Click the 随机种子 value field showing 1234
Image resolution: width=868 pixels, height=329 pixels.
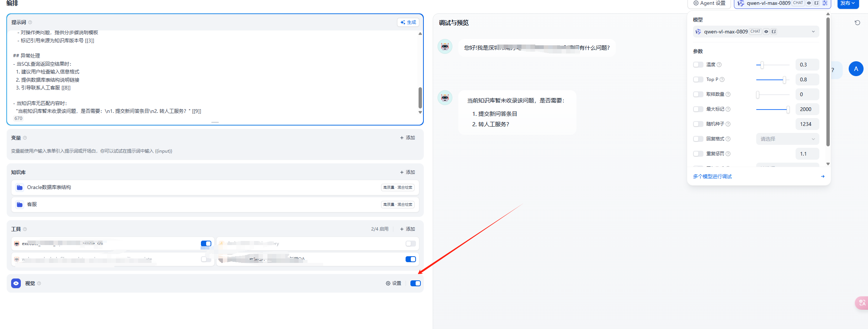807,124
